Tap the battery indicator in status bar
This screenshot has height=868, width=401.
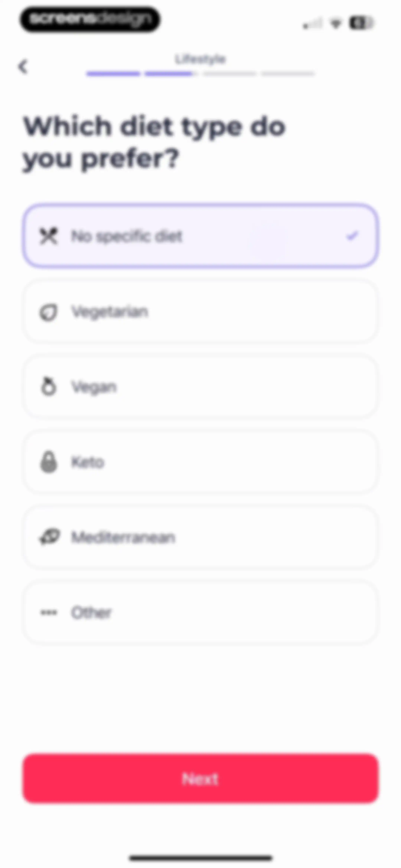tap(361, 23)
